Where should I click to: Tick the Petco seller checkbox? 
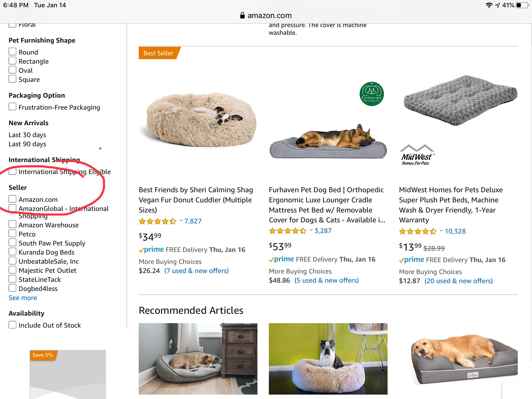(12, 234)
